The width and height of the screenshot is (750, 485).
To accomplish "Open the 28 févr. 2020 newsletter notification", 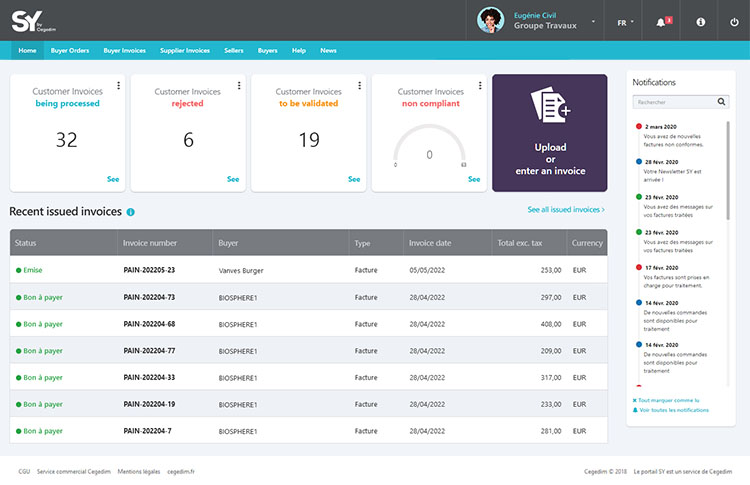I will click(x=669, y=170).
